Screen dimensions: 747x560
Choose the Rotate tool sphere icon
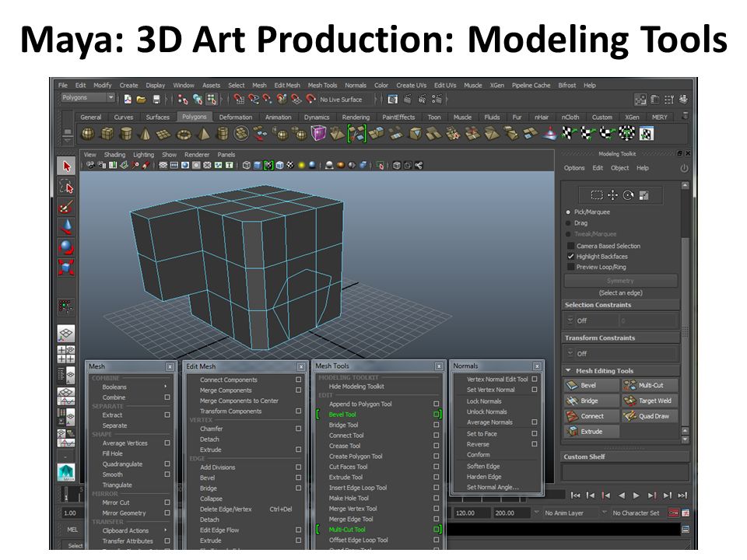pyautogui.click(x=66, y=247)
